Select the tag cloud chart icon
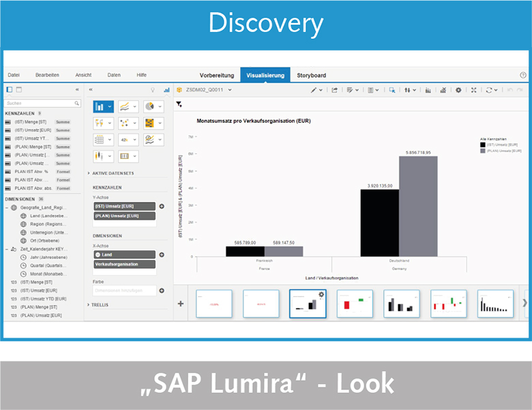Screen dimensions: 532x410 [125, 156]
